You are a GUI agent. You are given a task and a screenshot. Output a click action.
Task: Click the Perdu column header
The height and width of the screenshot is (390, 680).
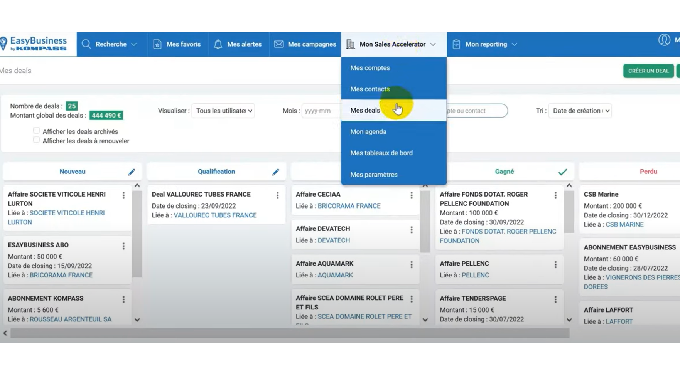tap(648, 171)
